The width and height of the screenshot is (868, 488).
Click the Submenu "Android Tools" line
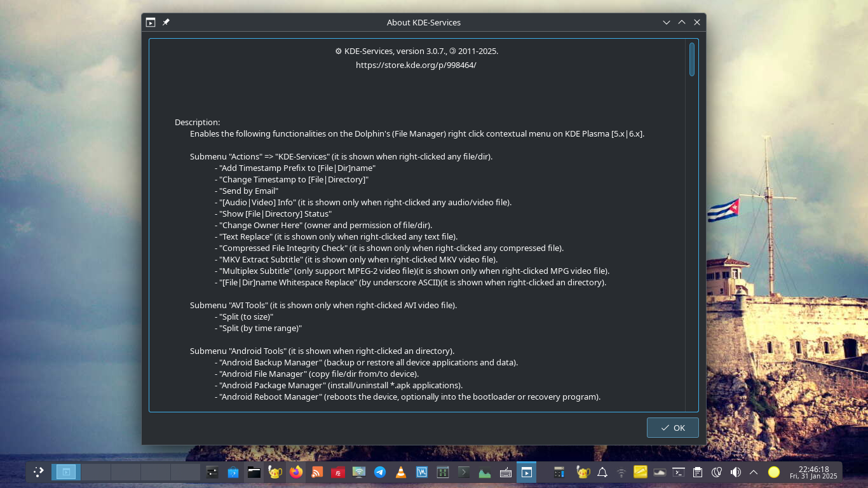(x=322, y=351)
